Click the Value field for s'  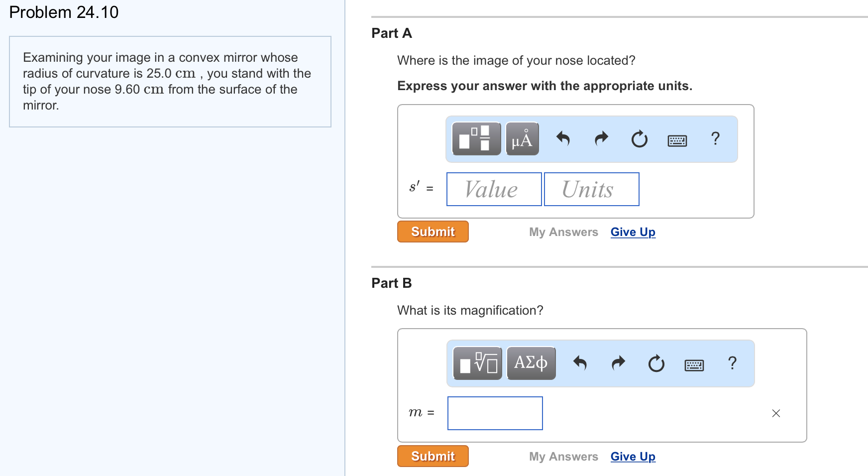coord(493,189)
